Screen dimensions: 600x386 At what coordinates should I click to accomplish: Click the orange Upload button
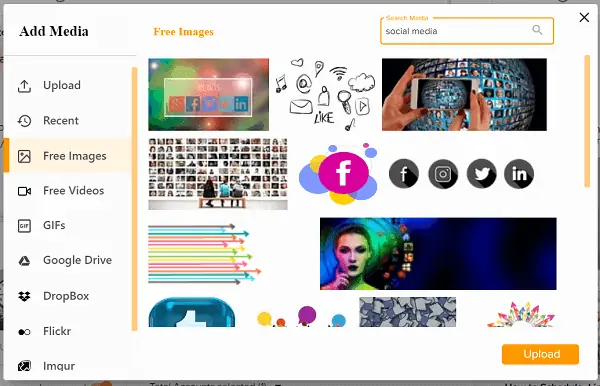point(540,354)
